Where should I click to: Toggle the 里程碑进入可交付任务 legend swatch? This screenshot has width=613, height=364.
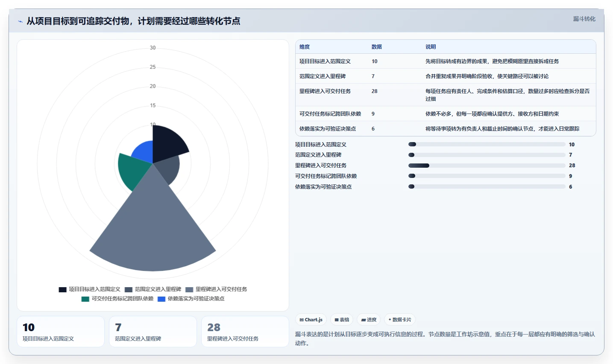point(189,289)
